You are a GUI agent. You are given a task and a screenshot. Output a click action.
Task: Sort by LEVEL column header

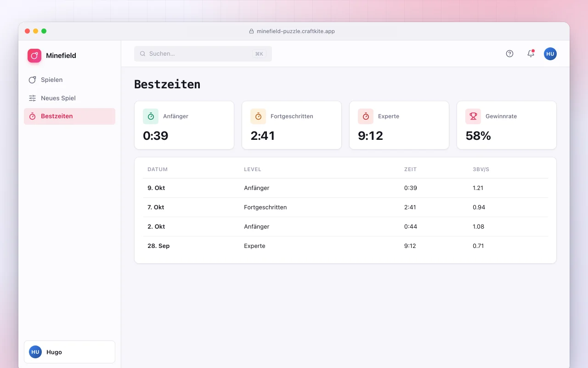tap(253, 169)
